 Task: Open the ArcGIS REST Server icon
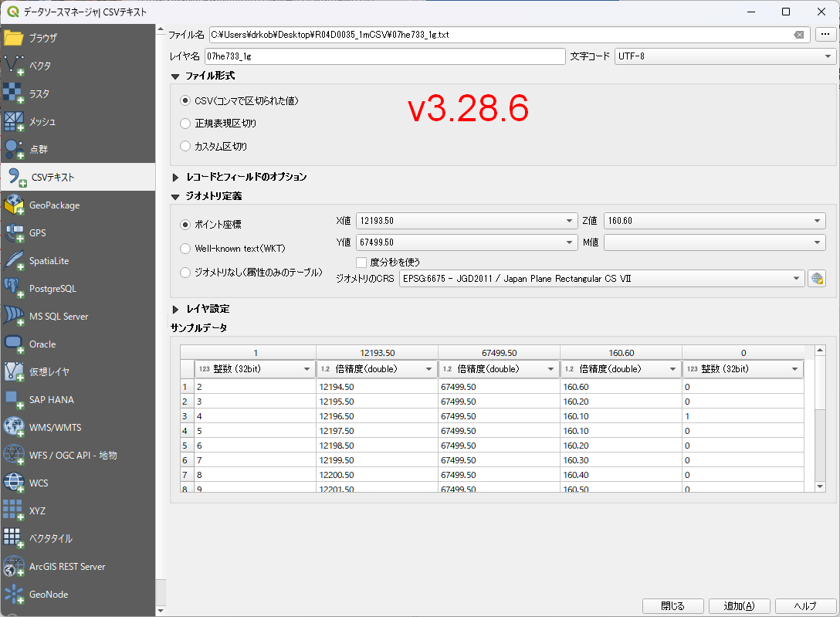coord(14,567)
